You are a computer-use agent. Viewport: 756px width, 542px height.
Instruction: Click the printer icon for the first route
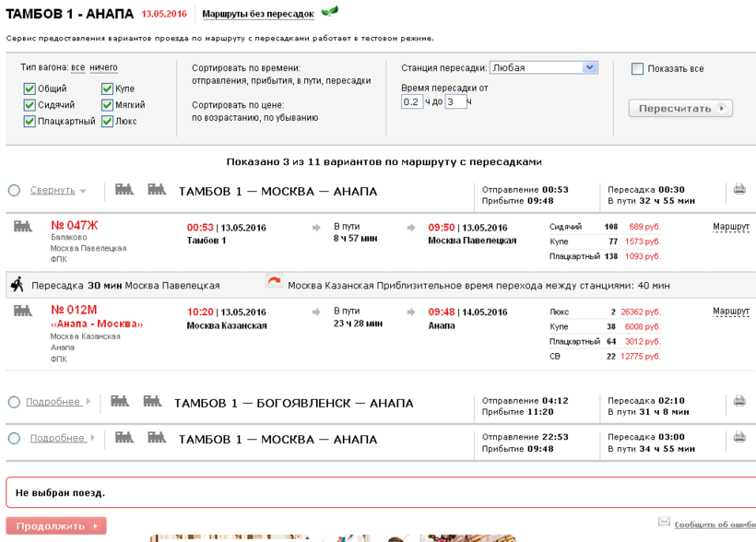click(x=739, y=190)
